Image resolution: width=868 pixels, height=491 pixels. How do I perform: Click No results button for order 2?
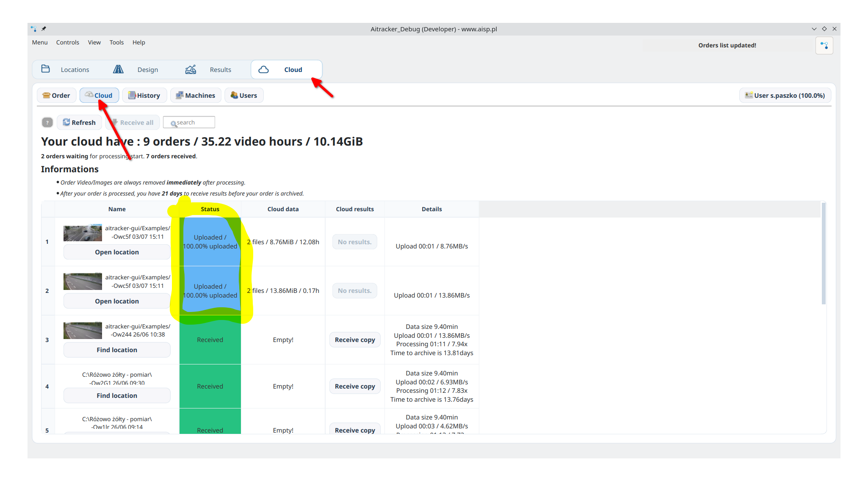point(354,290)
